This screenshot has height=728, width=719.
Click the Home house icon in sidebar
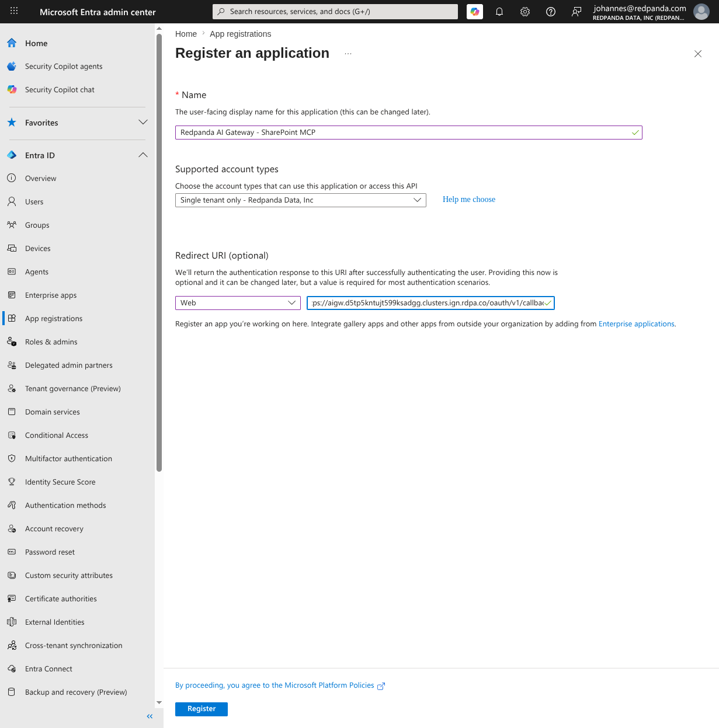(x=12, y=43)
